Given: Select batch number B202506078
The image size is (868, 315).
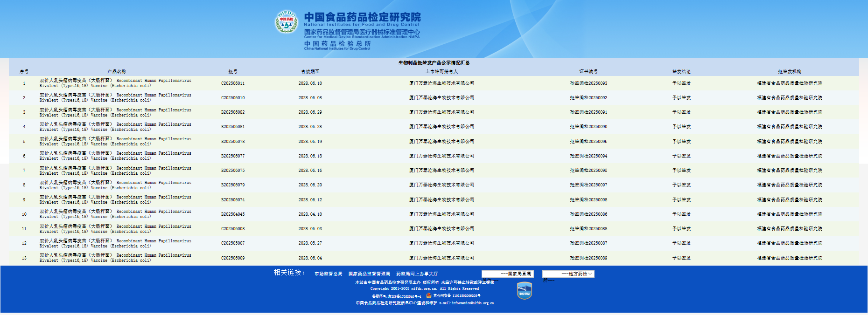Looking at the screenshot, I should (233, 142).
